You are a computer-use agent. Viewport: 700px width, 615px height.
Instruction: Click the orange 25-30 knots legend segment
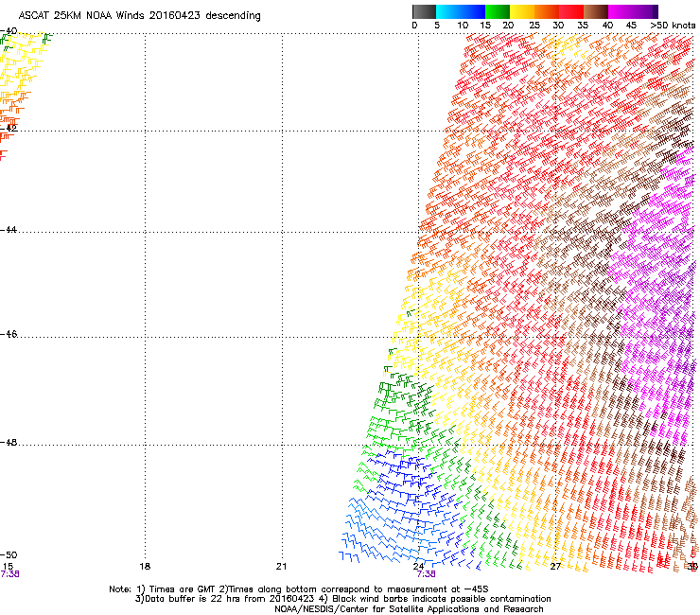click(547, 11)
